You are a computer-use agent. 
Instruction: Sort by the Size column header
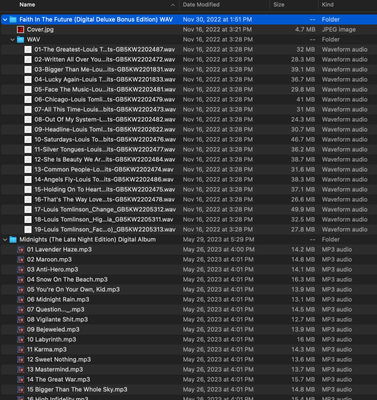click(279, 5)
